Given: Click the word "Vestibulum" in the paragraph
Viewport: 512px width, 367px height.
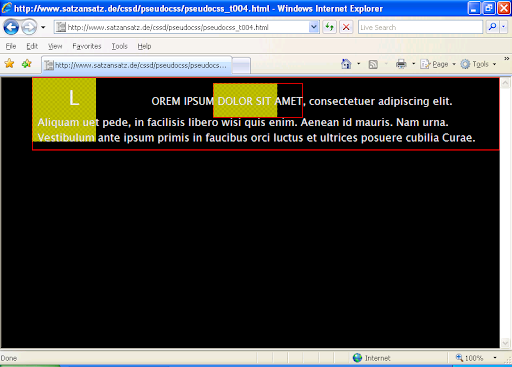Looking at the screenshot, I should [x=66, y=138].
